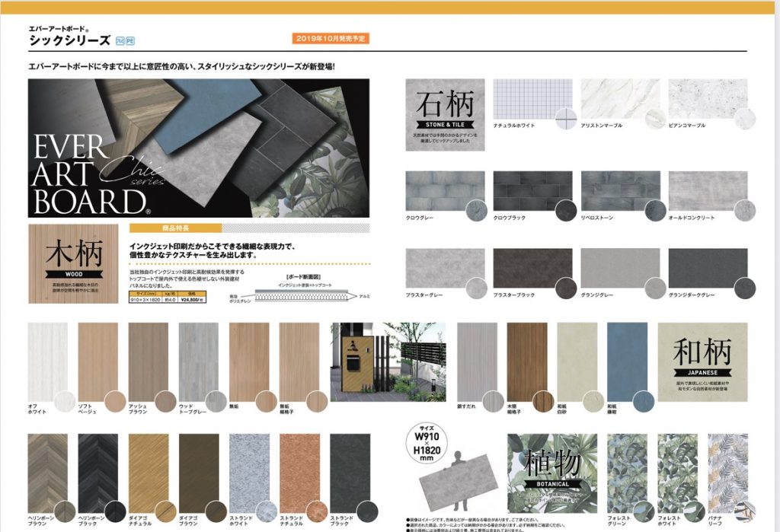780x532 pixels.
Task: Pick the ストランドナチュラル panel swatch
Action: coord(299,473)
